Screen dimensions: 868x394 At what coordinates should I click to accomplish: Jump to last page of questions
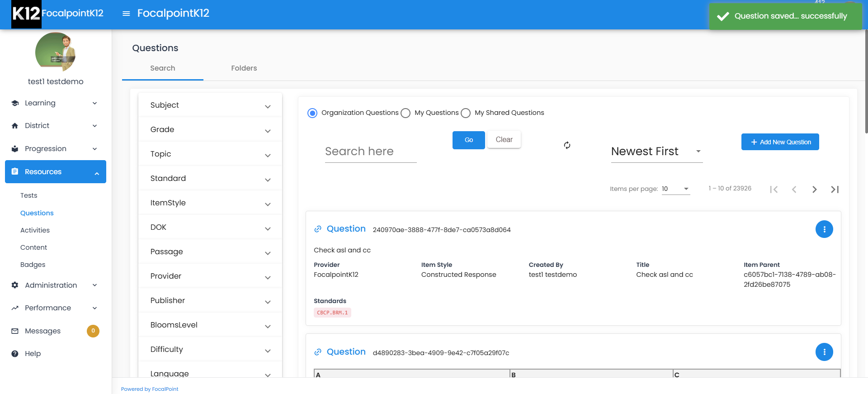(835, 190)
